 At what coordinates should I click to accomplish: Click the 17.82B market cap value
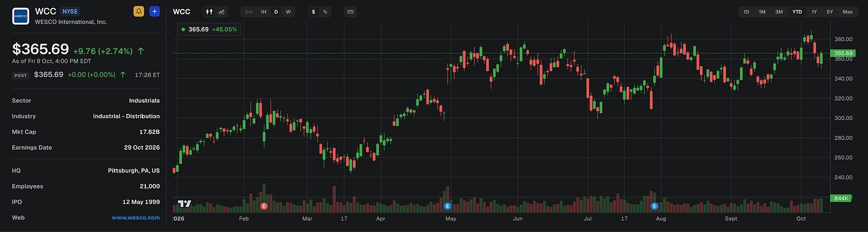(149, 132)
